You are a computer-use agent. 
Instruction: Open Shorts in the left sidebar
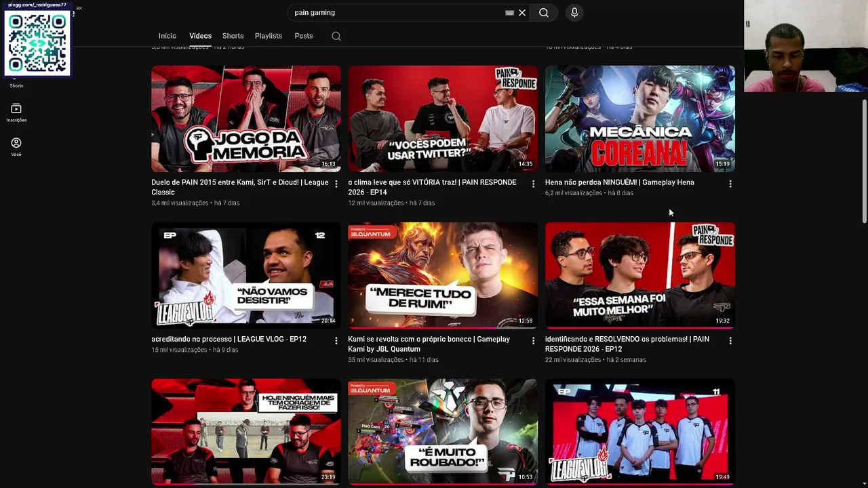(16, 85)
